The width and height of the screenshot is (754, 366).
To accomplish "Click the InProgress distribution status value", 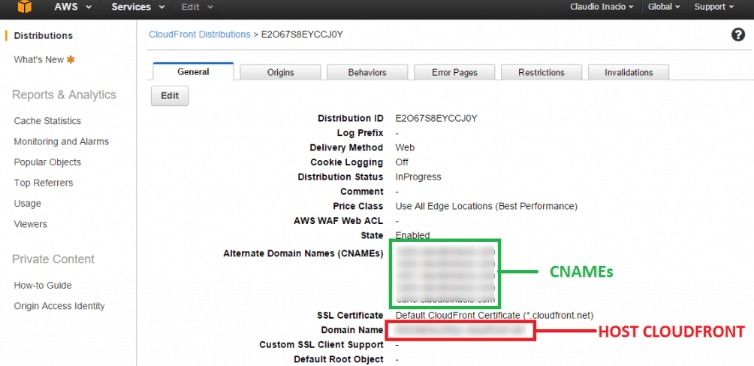I will point(418,177).
